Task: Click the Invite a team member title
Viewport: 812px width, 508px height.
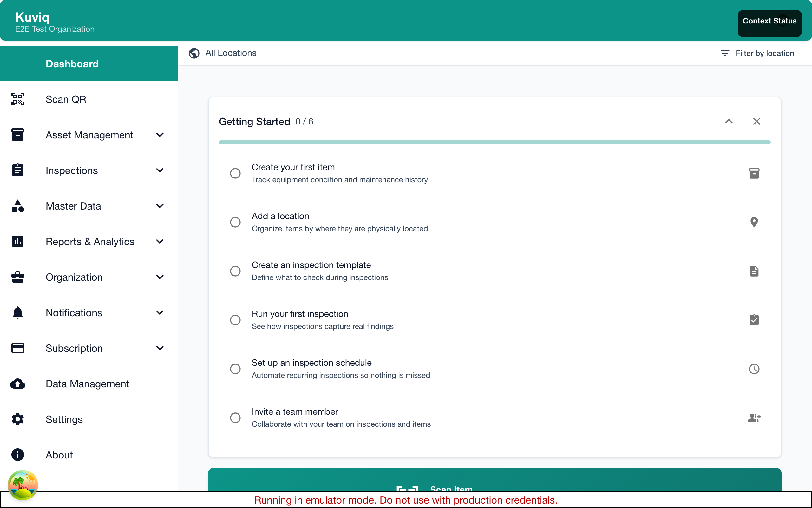Action: click(295, 411)
